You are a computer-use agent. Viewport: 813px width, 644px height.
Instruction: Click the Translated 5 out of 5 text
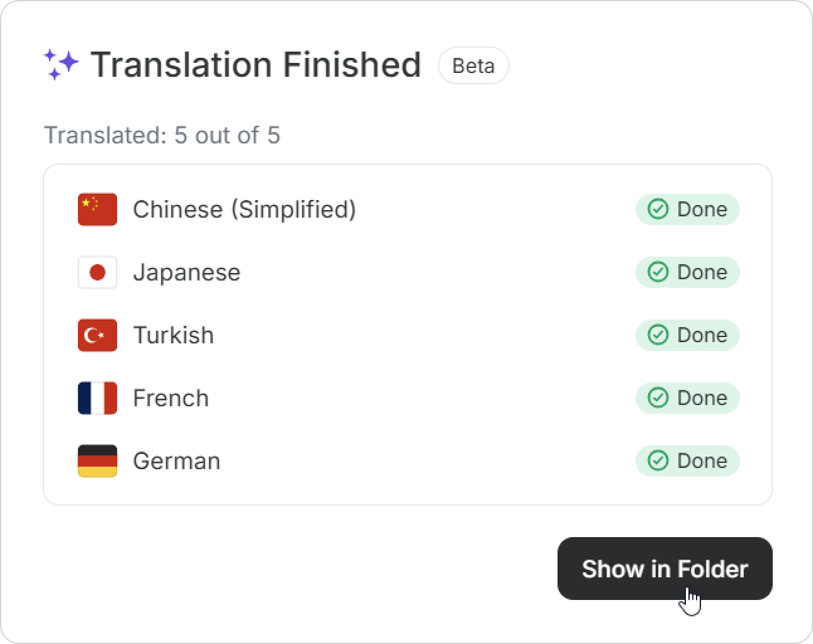pos(162,135)
